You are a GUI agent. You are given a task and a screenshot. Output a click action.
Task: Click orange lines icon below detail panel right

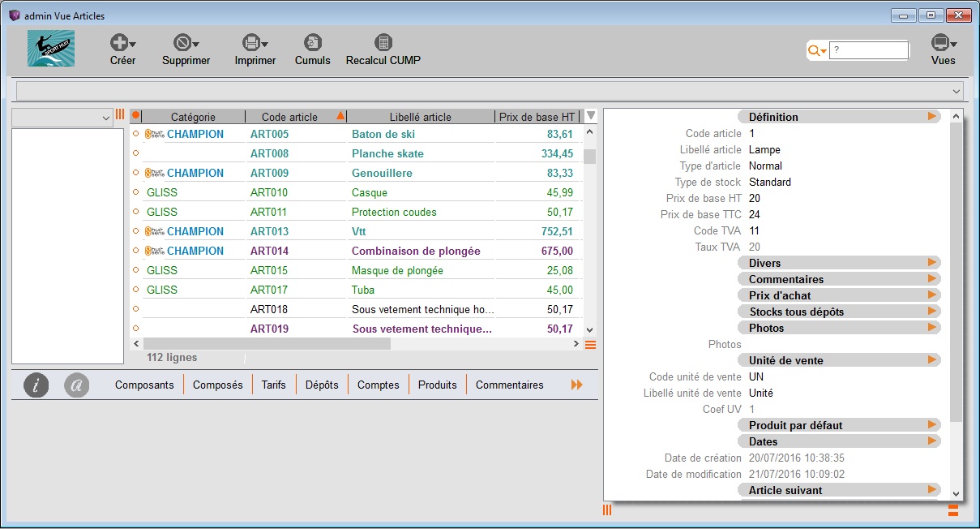[x=953, y=510]
